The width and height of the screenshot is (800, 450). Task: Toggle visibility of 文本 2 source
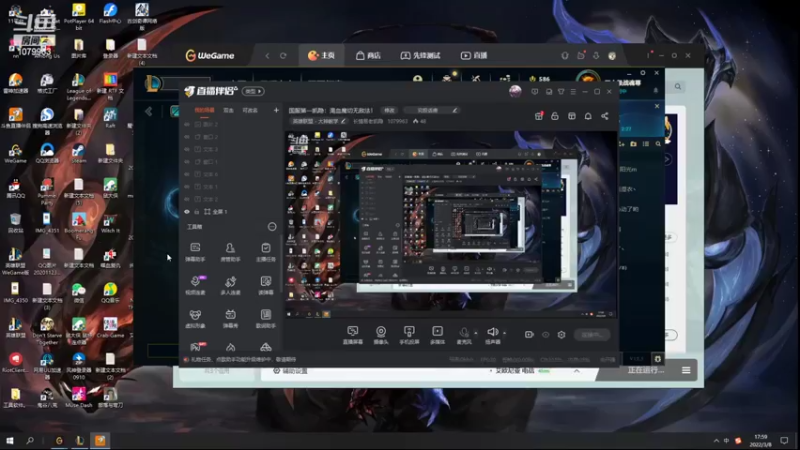(x=187, y=199)
